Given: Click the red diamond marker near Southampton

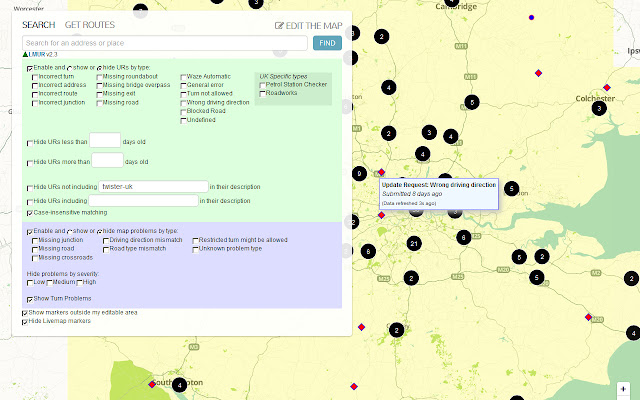Looking at the screenshot, I should pyautogui.click(x=152, y=384).
